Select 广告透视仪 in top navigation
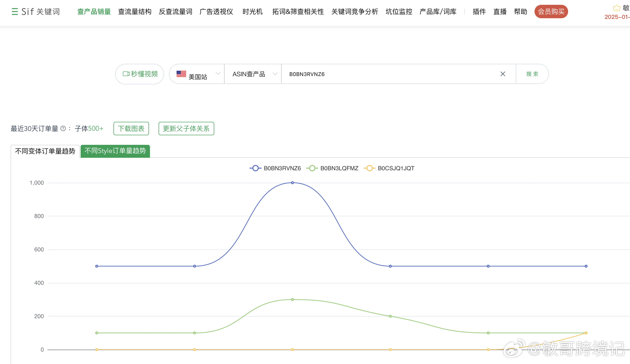 216,12
